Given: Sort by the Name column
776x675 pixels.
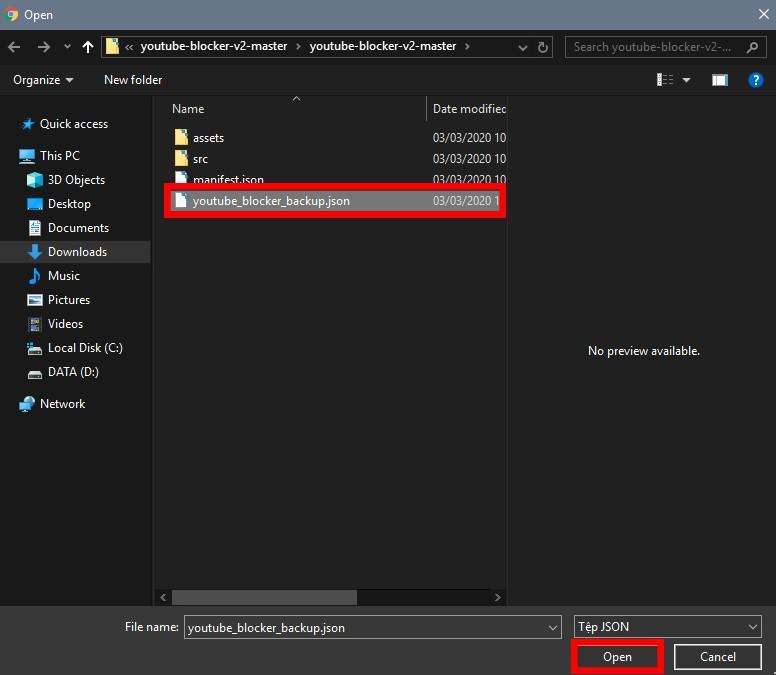Looking at the screenshot, I should tap(188, 109).
